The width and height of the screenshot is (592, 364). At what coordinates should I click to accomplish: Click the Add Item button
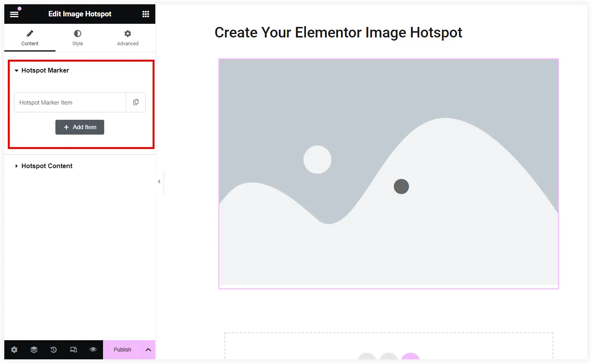[80, 127]
